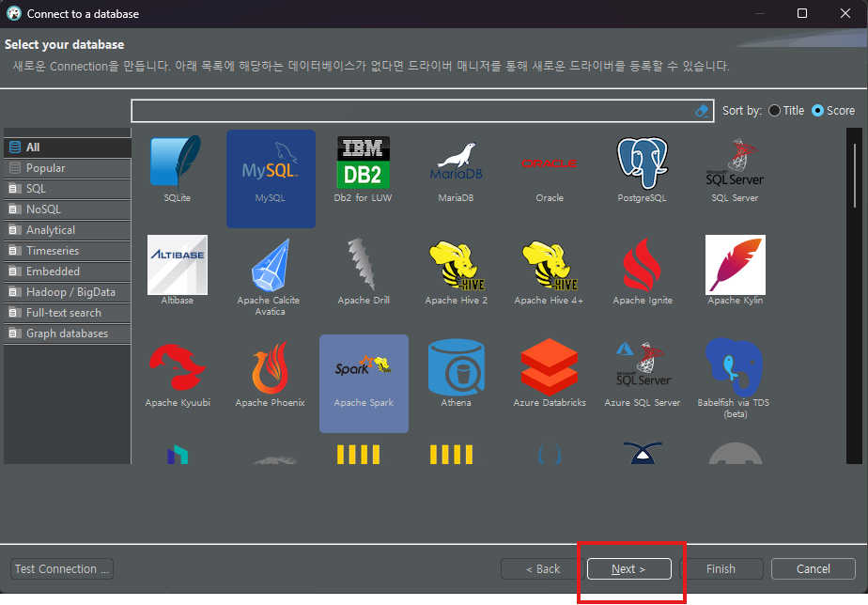Select the Apache Spark tile
The height and width of the screenshot is (605, 868).
click(x=364, y=383)
